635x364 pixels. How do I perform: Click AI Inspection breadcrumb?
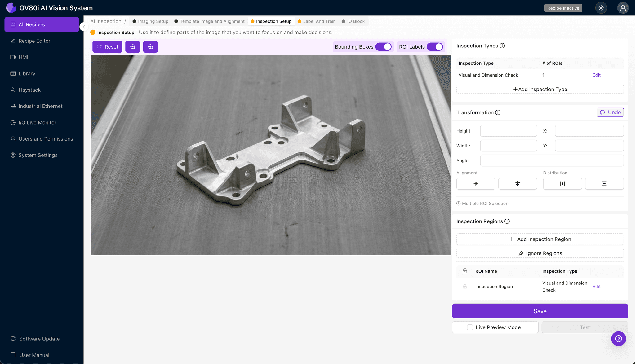[x=106, y=21]
